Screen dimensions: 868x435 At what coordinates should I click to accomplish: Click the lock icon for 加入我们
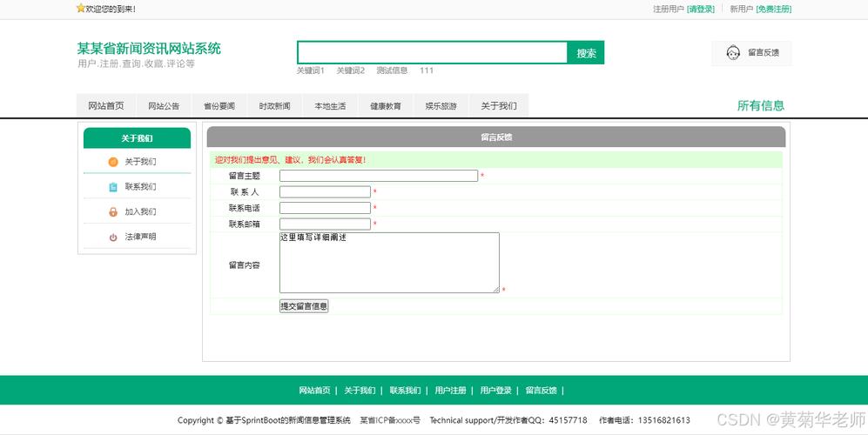113,212
